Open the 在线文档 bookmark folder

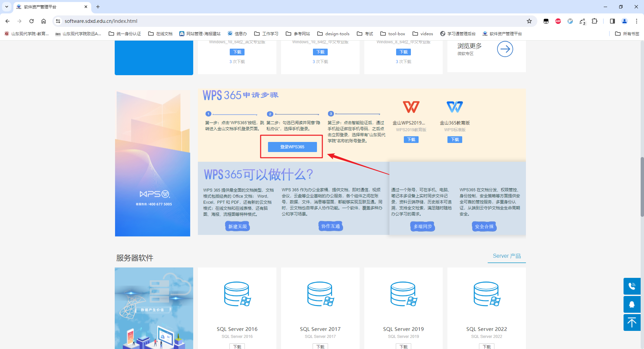pos(160,34)
